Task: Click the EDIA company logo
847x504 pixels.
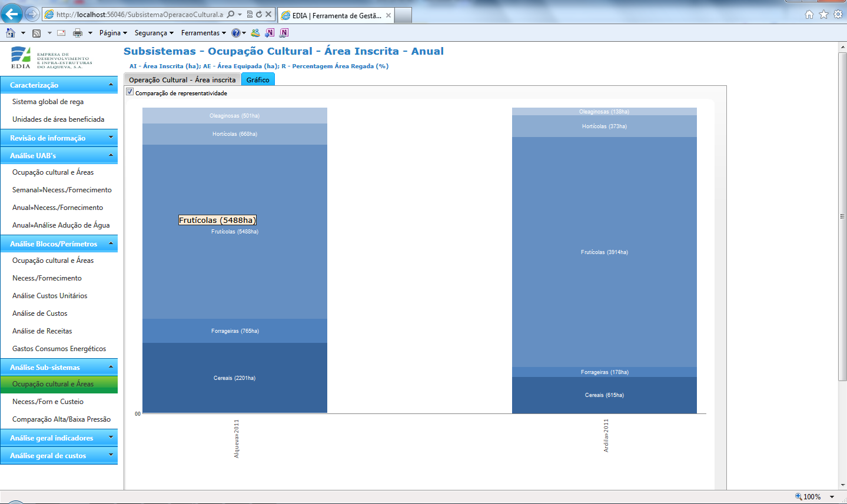Action: click(x=51, y=58)
